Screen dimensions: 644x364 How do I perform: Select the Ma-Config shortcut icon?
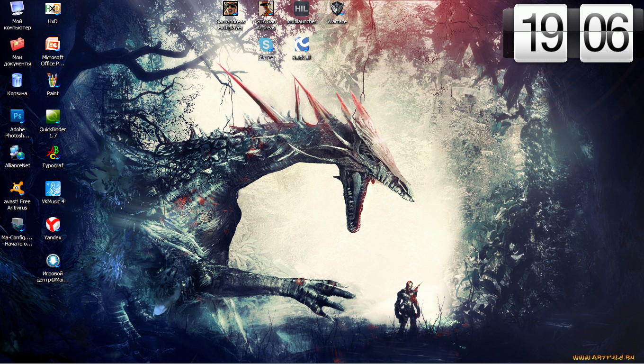17,225
